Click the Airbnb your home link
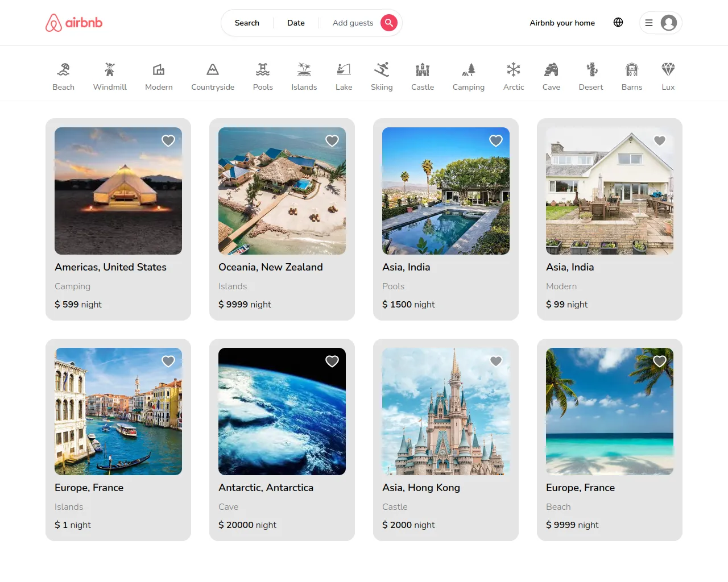Viewport: 728px width, 582px height. pyautogui.click(x=562, y=23)
